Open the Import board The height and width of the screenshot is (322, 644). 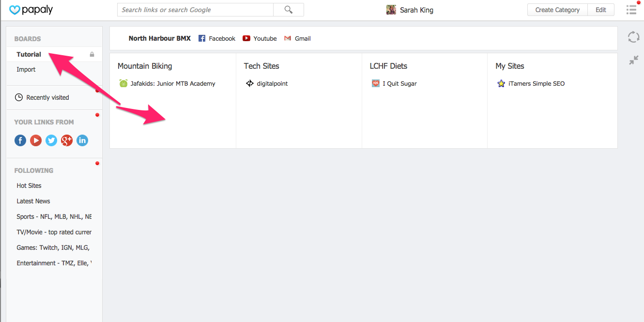pyautogui.click(x=26, y=69)
